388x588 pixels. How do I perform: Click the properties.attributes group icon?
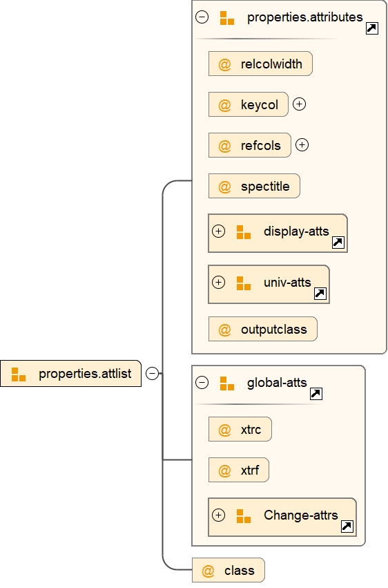[227, 18]
